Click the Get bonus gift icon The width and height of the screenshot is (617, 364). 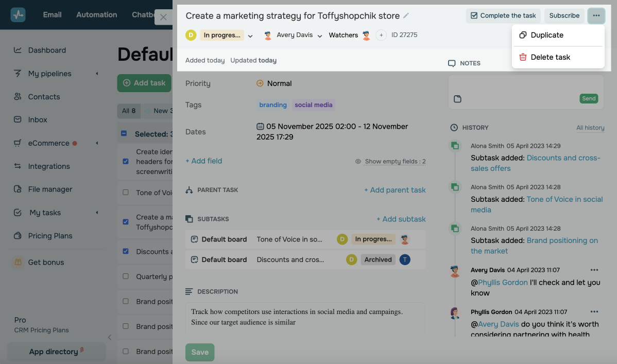18,262
